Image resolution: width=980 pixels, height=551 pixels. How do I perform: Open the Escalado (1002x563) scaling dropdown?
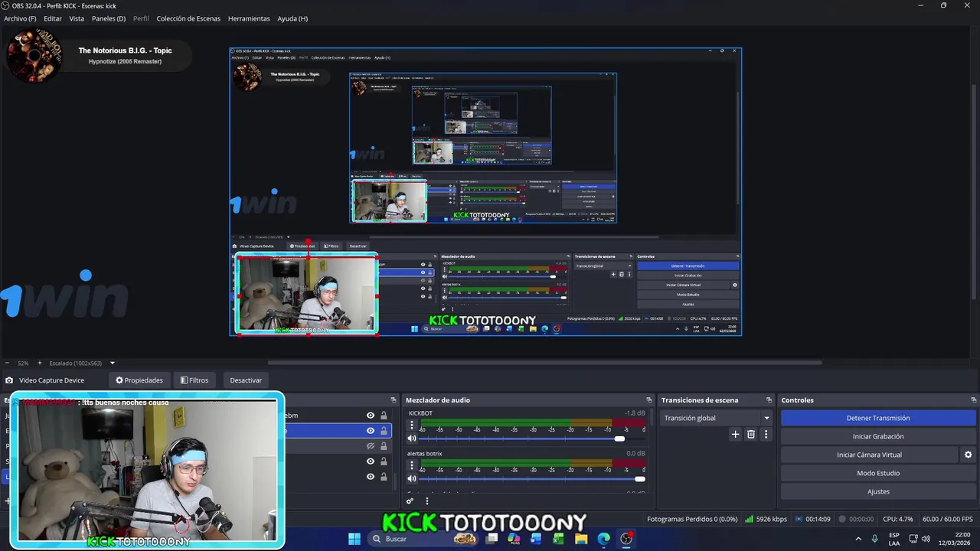pos(82,363)
